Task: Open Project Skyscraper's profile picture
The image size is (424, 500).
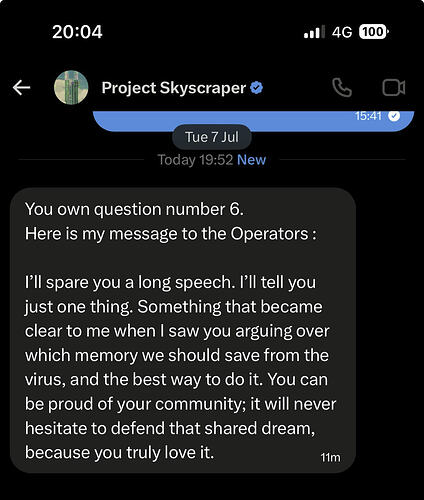Action: (71, 88)
